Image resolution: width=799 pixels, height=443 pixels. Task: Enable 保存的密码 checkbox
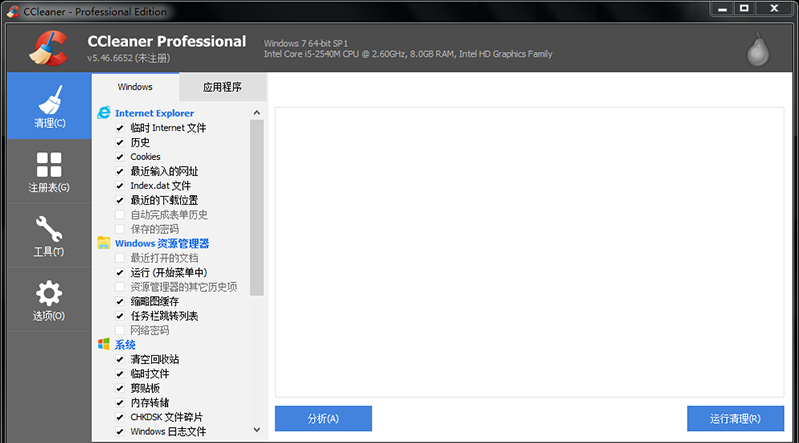120,229
